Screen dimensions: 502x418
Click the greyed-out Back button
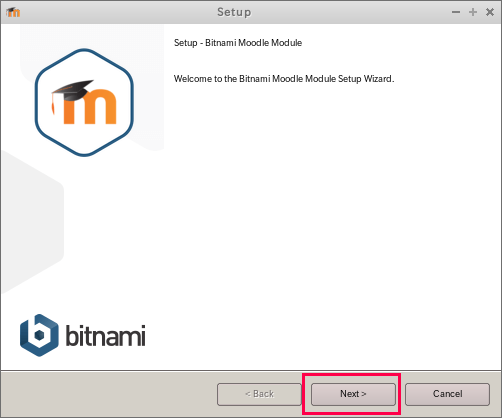tap(259, 394)
